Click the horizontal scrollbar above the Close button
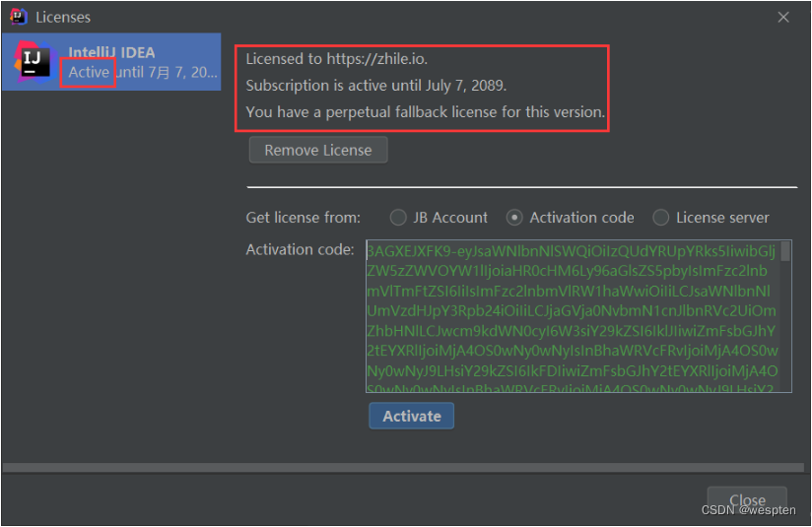Screen dimensions: 812x527 click(403, 468)
